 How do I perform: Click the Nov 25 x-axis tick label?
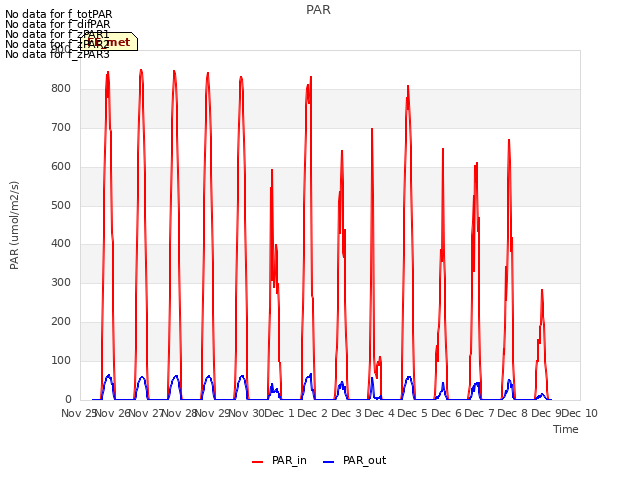pyautogui.click(x=79, y=413)
